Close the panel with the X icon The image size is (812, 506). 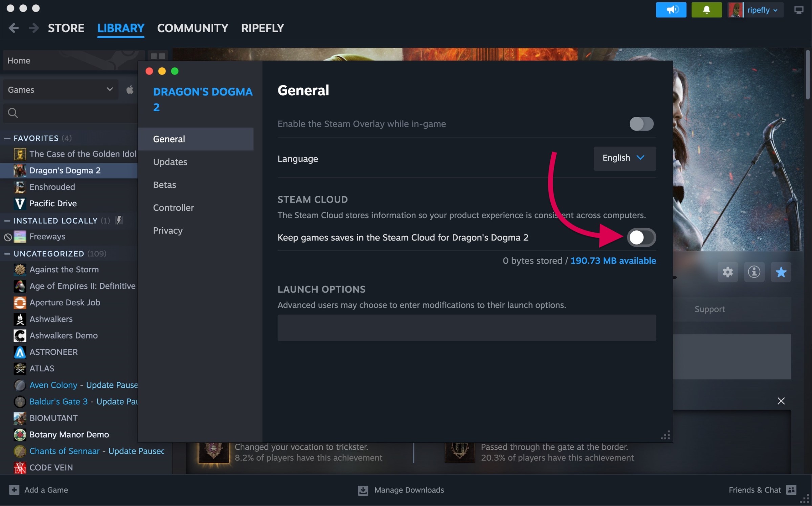[781, 401]
